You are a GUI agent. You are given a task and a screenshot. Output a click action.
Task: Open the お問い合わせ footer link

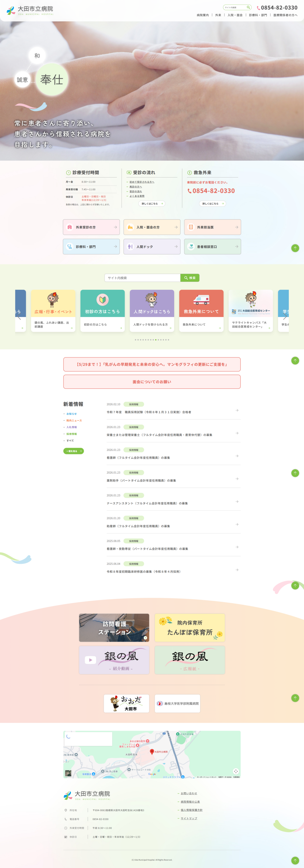(188, 793)
